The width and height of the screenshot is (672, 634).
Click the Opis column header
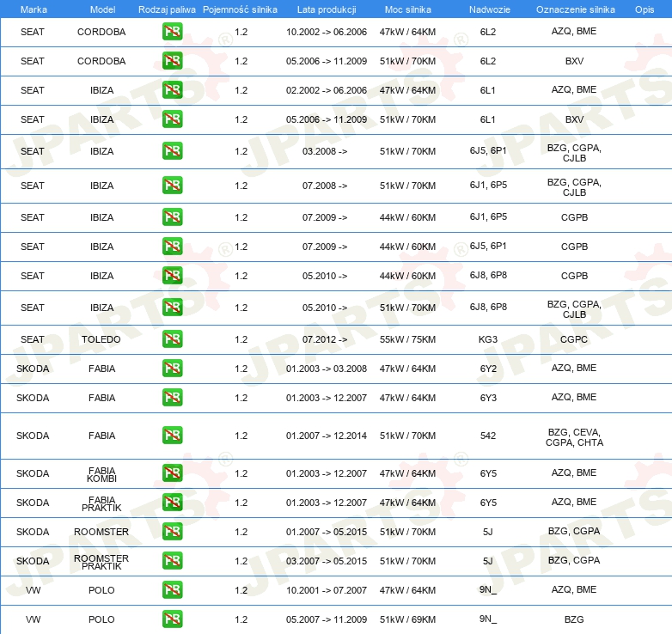(645, 9)
